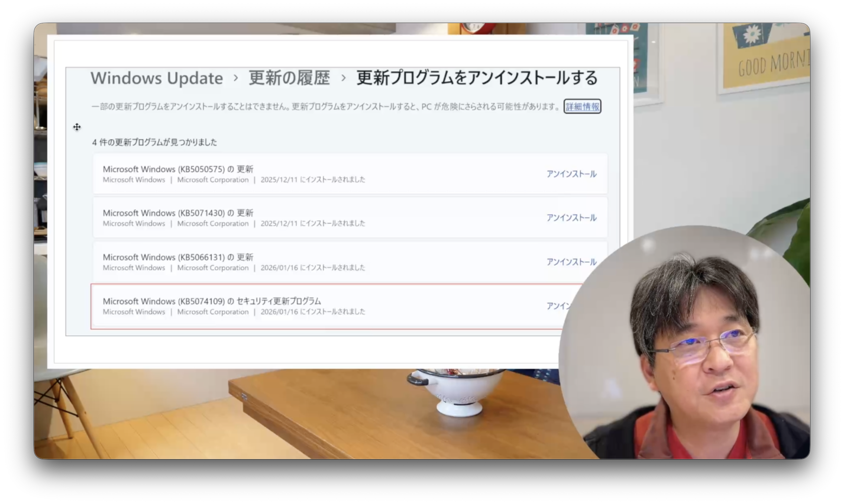This screenshot has height=504, width=844.
Task: Open the 詳細情報 link
Action: pos(582,107)
